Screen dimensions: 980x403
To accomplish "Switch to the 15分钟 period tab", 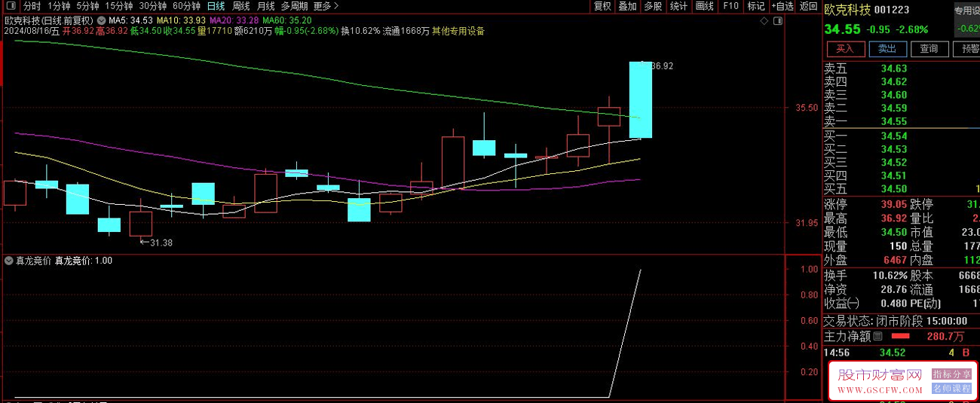I will point(119,6).
